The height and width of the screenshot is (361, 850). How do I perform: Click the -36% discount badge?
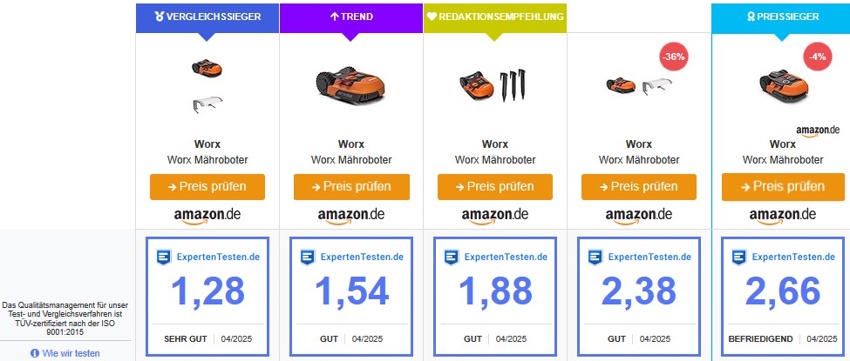pyautogui.click(x=674, y=56)
